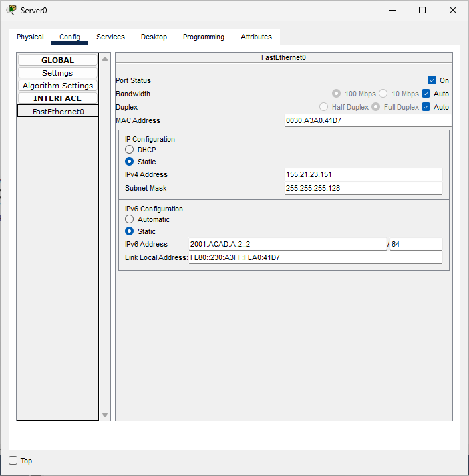Click the Port Status label

pos(133,80)
